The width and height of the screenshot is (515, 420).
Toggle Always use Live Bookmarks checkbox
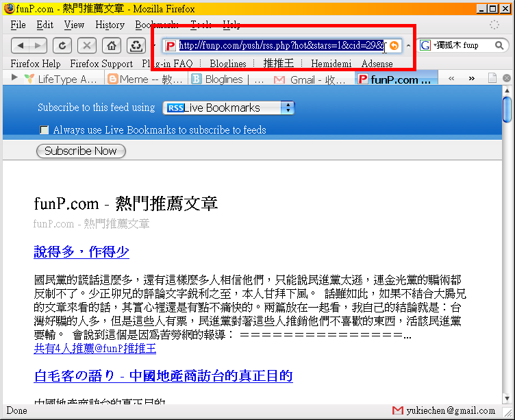coord(44,129)
